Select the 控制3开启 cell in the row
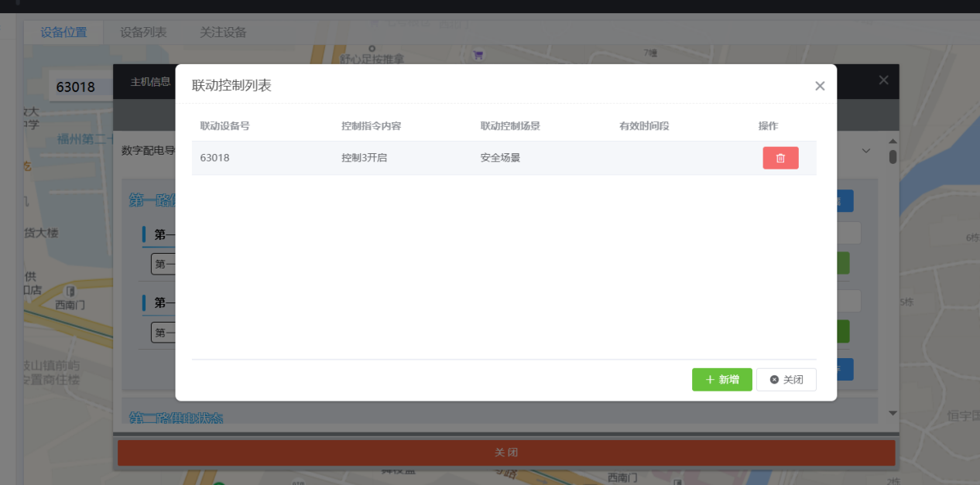This screenshot has height=485, width=980. [364, 158]
